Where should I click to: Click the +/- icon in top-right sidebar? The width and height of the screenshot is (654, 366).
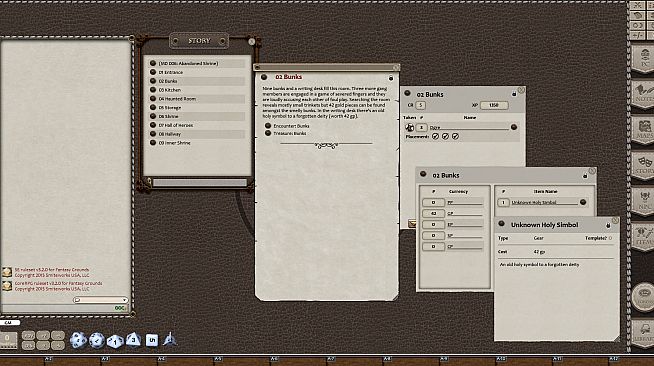[638, 36]
